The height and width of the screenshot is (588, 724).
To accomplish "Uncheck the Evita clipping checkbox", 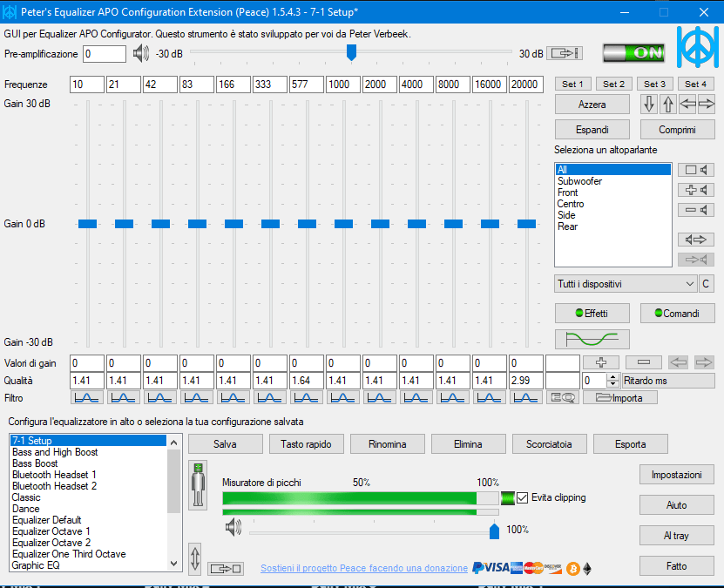I will tap(523, 498).
